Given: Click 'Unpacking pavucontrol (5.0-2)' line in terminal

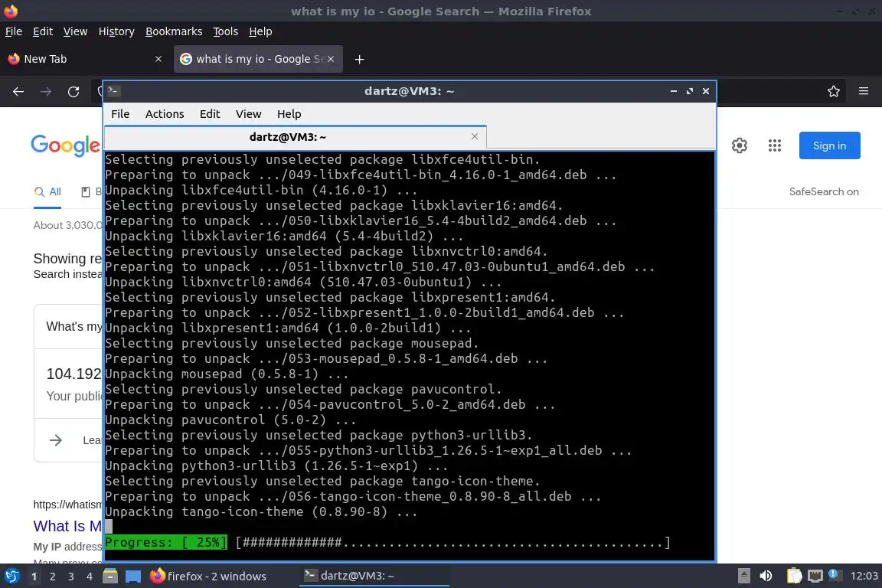Looking at the screenshot, I should pos(230,420).
